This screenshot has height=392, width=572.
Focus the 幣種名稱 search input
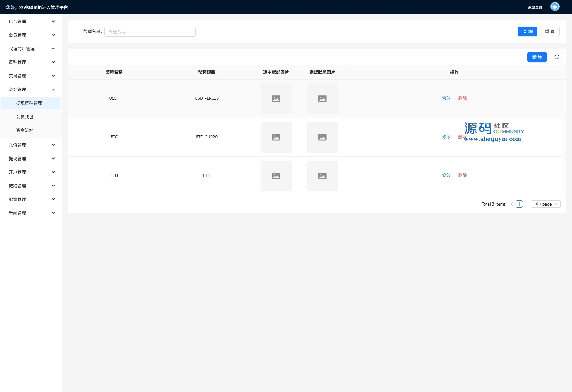(x=150, y=32)
